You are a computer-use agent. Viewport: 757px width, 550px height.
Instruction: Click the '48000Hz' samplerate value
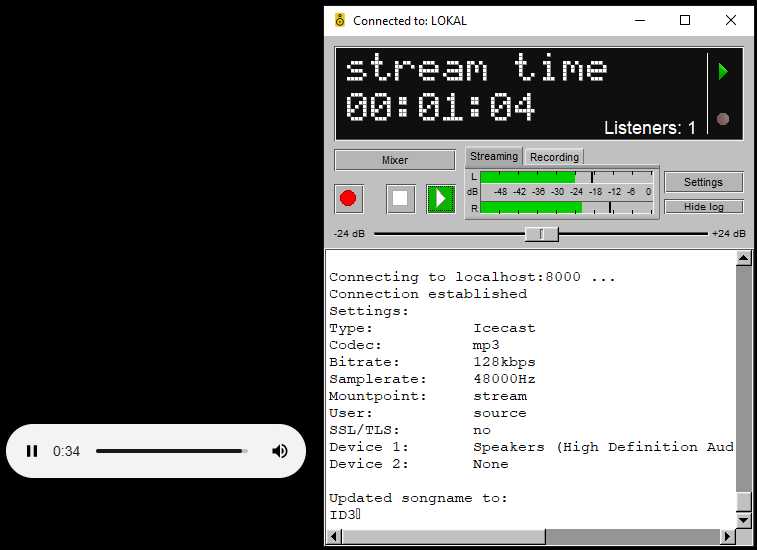point(504,379)
